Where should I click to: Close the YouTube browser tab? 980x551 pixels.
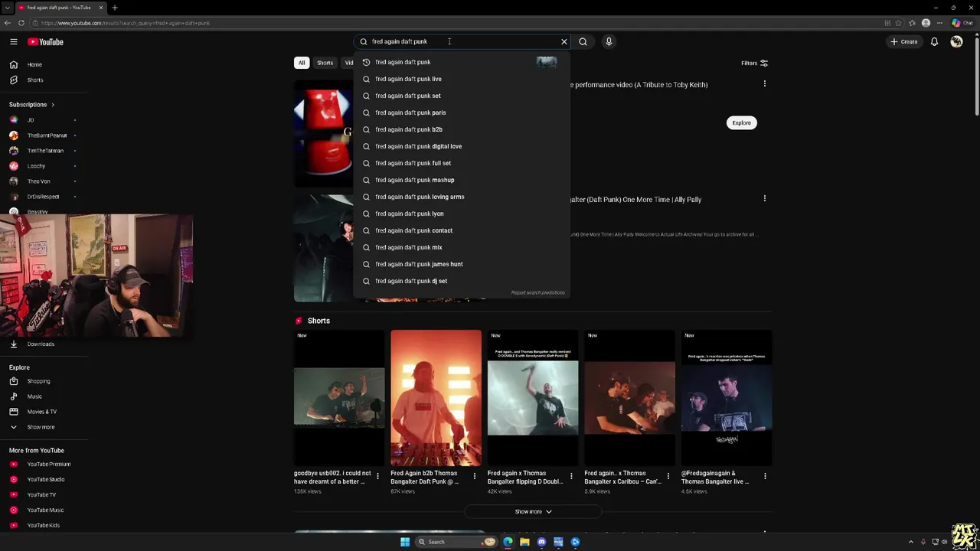click(100, 8)
